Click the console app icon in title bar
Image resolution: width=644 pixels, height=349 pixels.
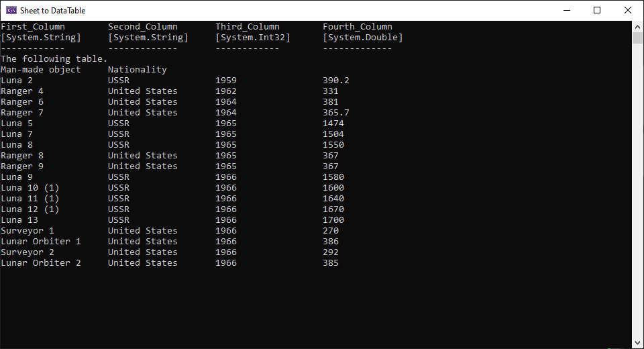tap(11, 11)
